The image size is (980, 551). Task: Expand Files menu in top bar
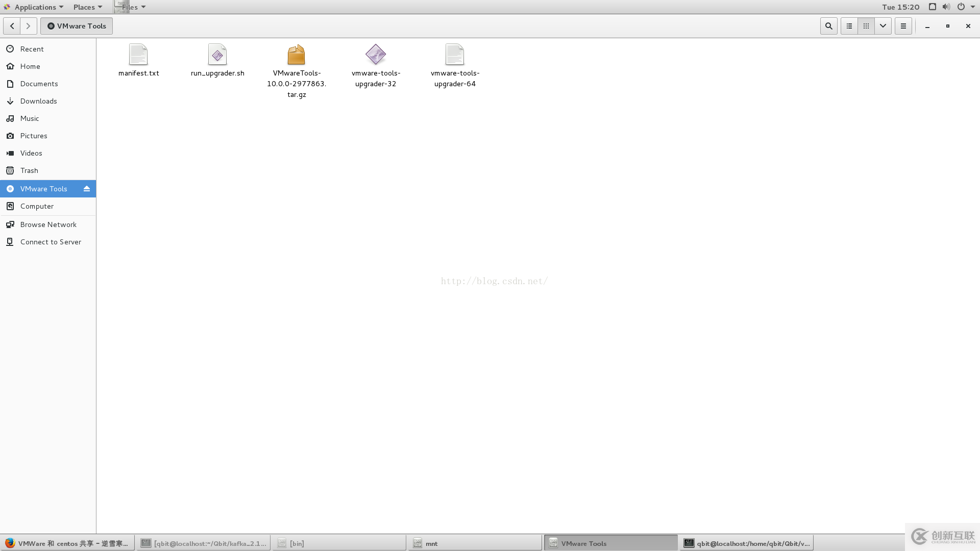(134, 7)
